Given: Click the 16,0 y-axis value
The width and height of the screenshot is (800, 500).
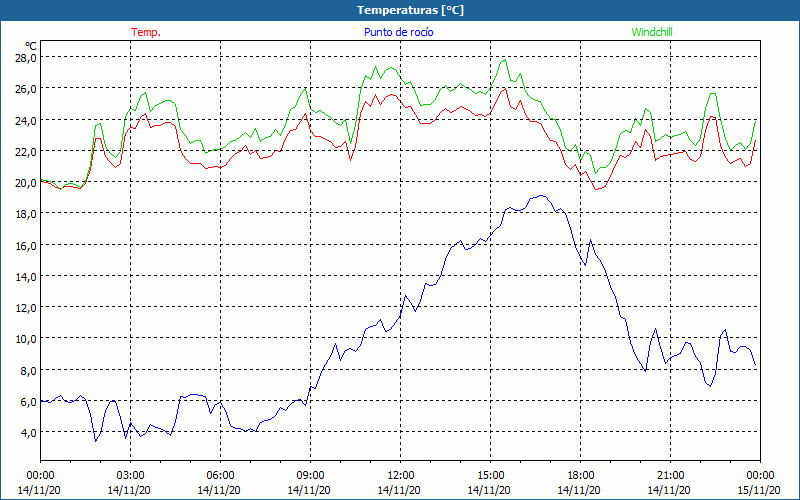Looking at the screenshot, I should pyautogui.click(x=26, y=245).
